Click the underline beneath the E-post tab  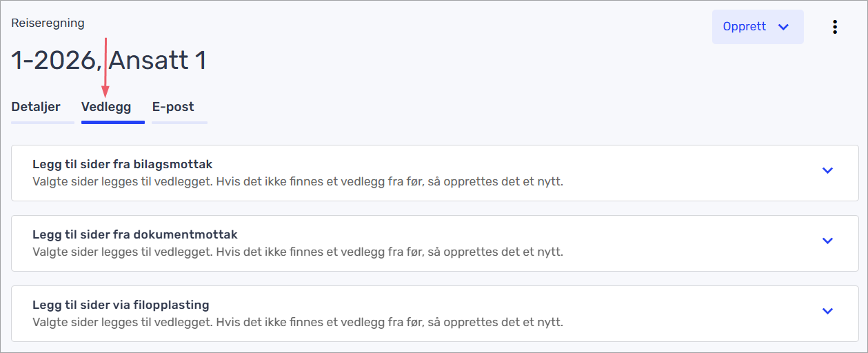[179, 122]
